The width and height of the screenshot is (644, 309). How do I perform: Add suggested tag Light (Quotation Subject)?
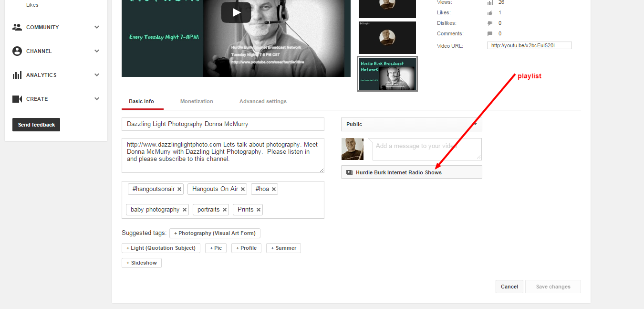(161, 248)
